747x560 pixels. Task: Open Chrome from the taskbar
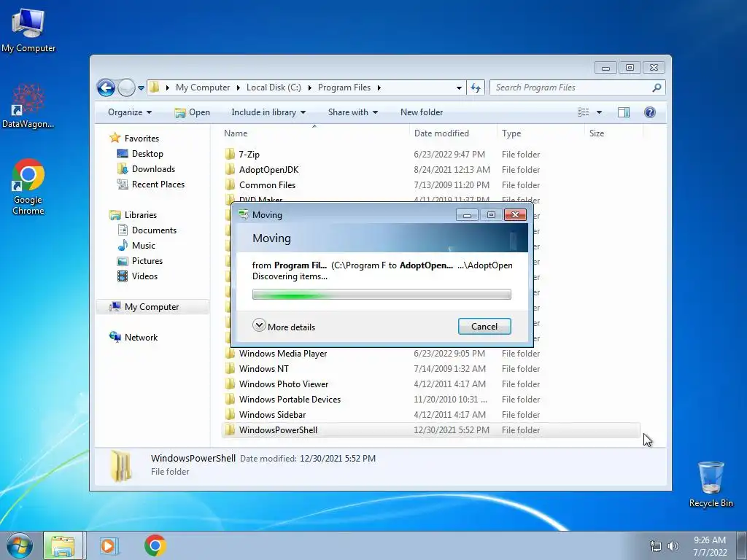click(155, 545)
